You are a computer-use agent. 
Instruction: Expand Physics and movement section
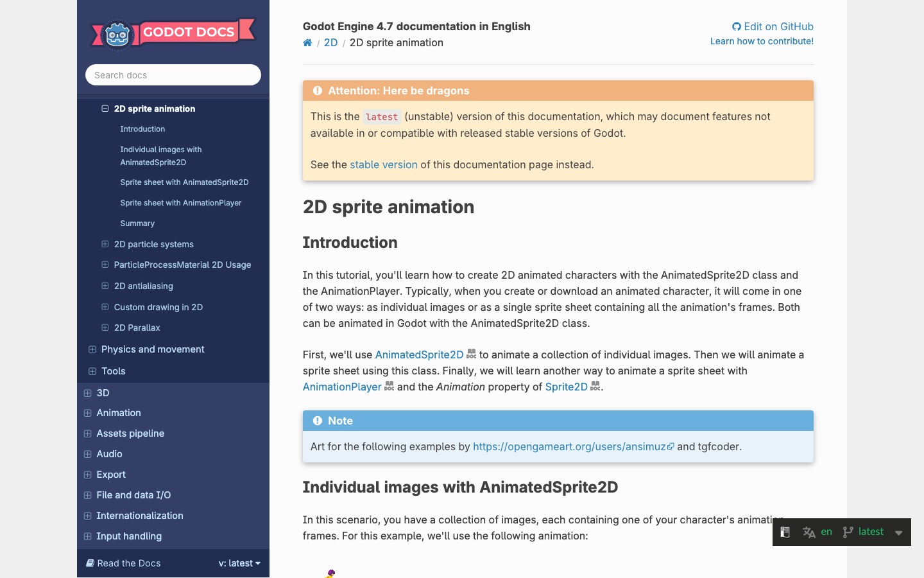[x=92, y=349]
